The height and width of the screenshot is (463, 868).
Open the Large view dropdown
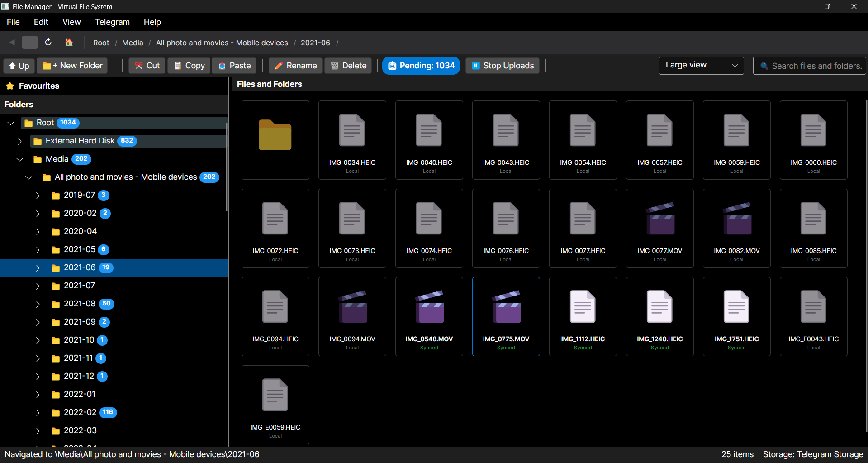[701, 65]
